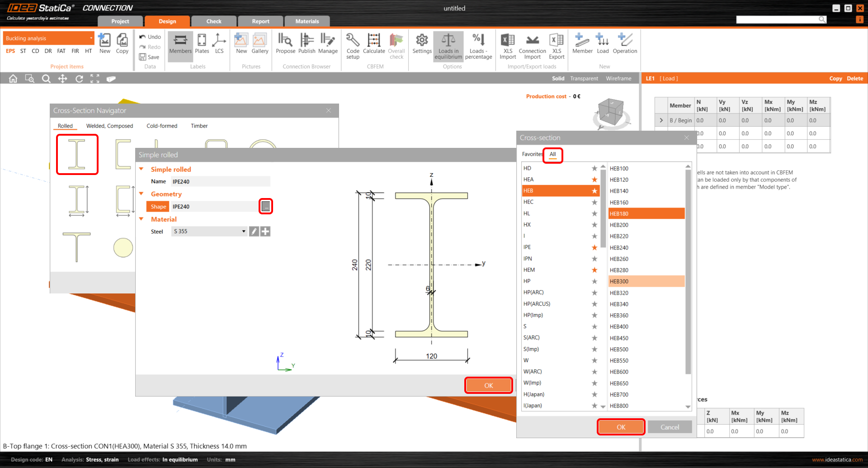Toggle Plates labels icon

[202, 44]
